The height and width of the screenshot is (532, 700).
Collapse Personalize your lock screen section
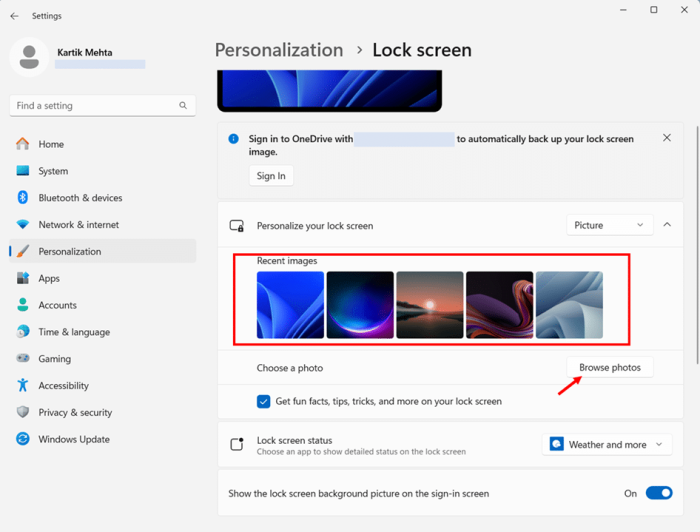667,225
